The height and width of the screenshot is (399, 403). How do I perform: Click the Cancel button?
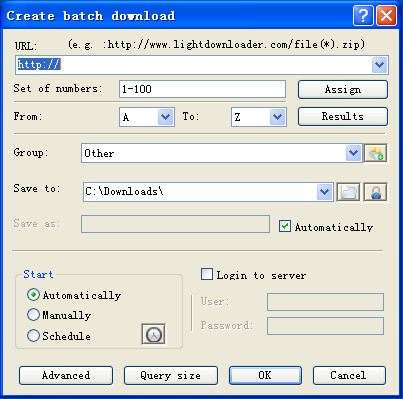(349, 375)
